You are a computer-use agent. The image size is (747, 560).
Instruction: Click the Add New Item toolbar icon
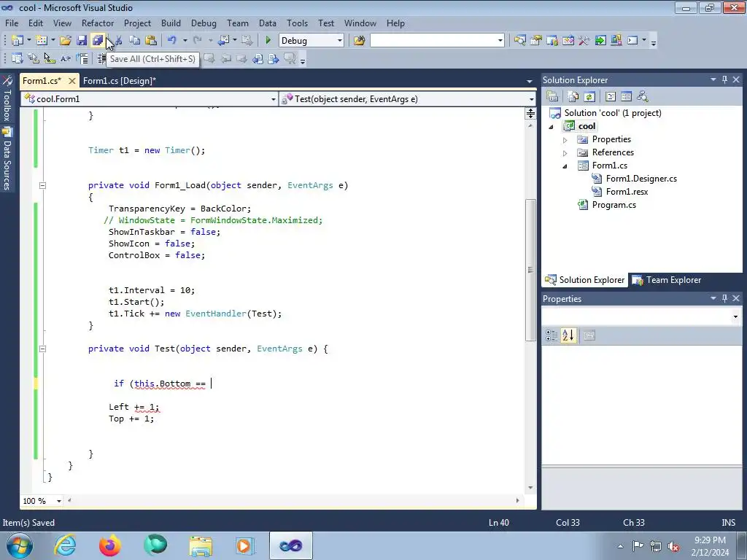42,41
